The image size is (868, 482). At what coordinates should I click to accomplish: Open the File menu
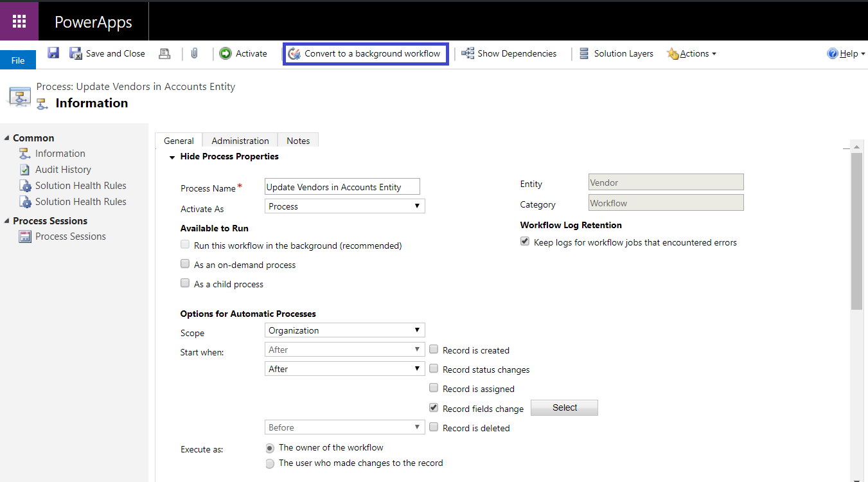pyautogui.click(x=18, y=60)
